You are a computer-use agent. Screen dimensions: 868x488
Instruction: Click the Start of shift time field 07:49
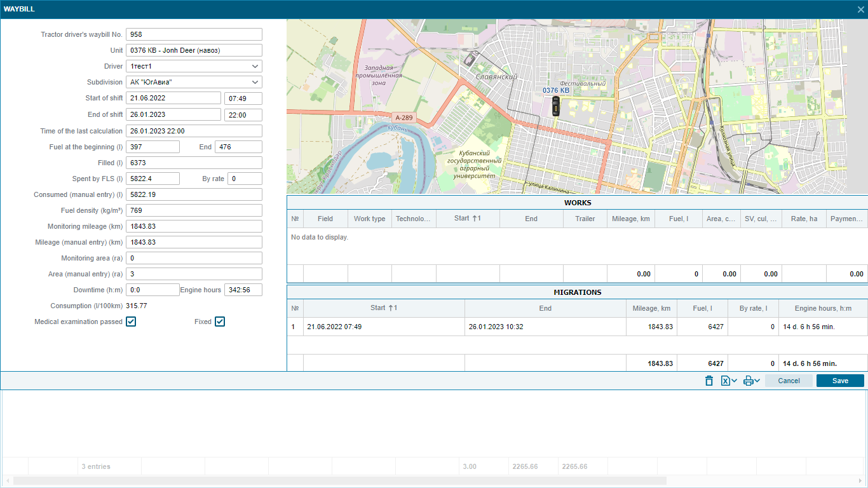243,98
